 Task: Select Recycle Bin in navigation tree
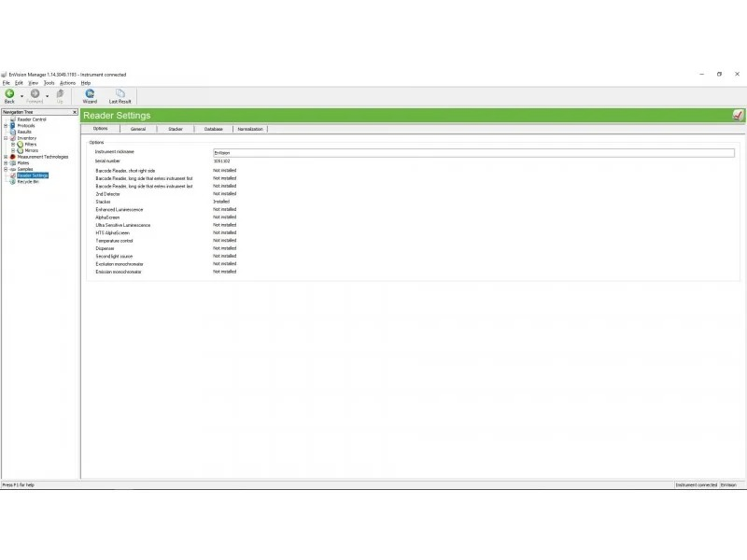(x=28, y=181)
